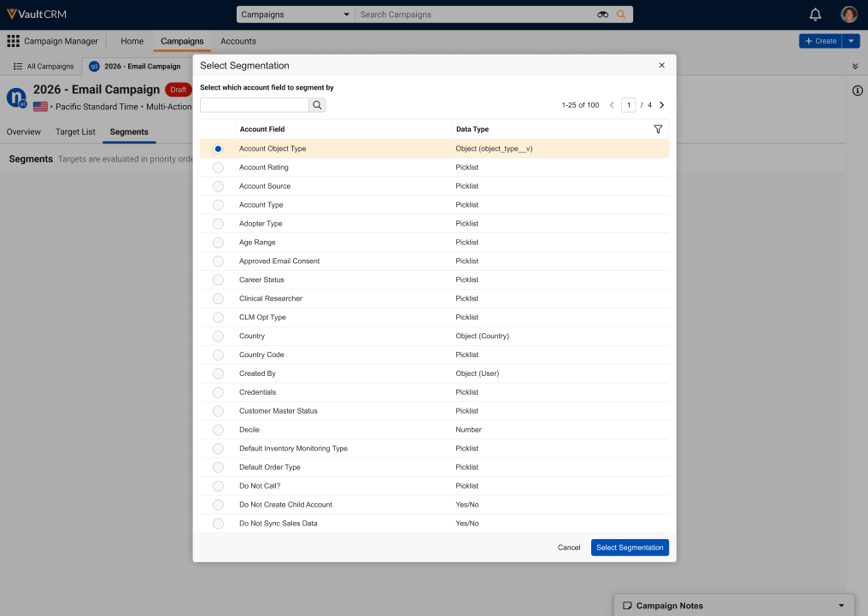
Task: Open the user profile avatar
Action: (848, 15)
